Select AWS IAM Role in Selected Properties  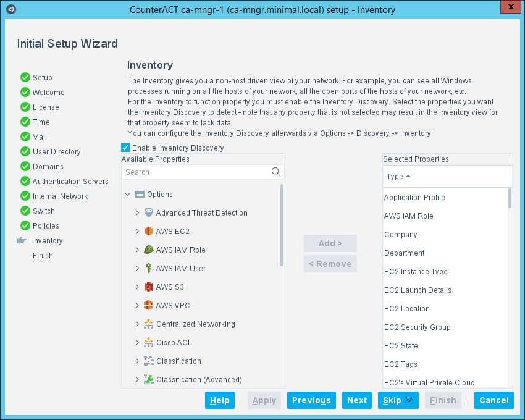445,216
